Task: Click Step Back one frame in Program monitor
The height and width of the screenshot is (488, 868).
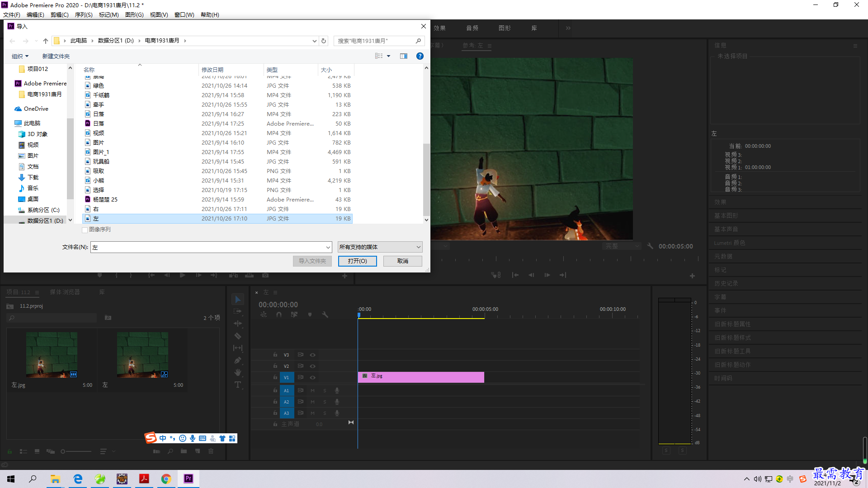Action: [x=531, y=275]
